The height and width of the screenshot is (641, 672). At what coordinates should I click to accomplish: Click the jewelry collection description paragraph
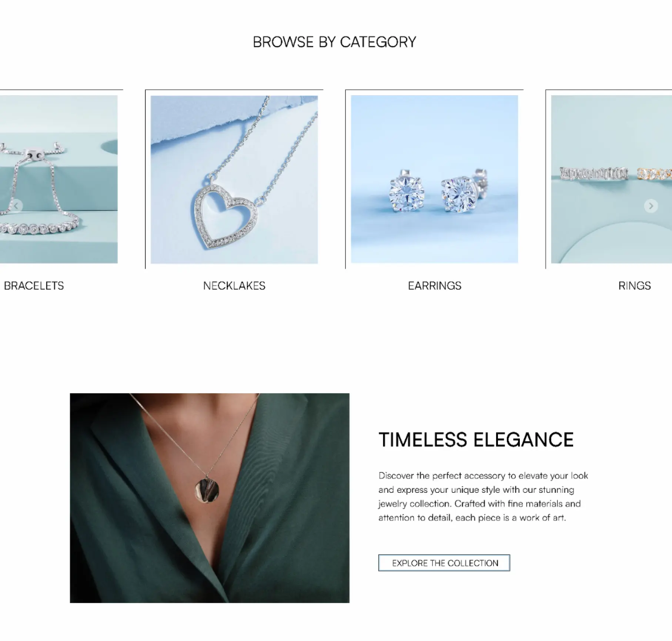pos(483,496)
